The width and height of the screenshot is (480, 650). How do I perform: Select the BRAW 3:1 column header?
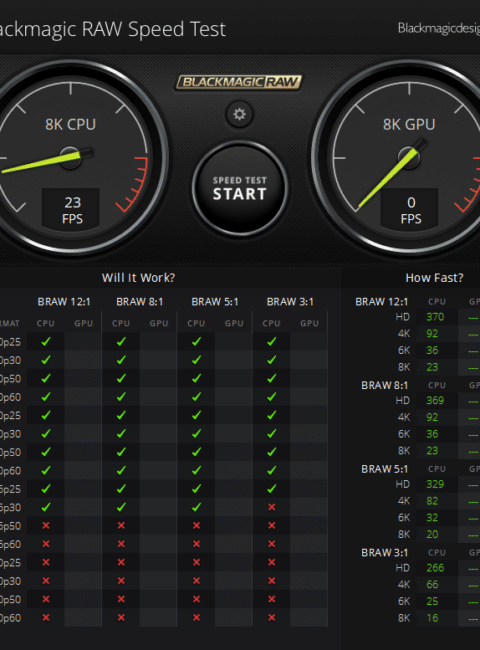click(290, 302)
